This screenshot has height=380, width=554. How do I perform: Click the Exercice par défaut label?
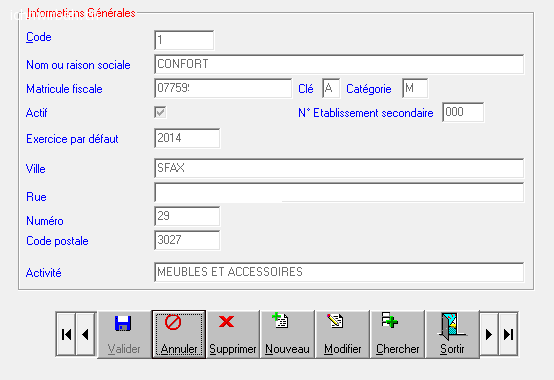coord(72,139)
